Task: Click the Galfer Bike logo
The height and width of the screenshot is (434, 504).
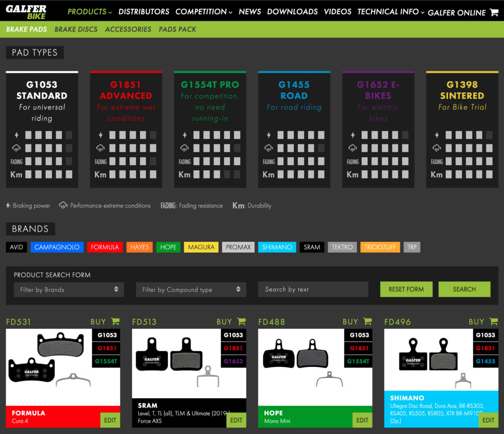Action: [26, 12]
